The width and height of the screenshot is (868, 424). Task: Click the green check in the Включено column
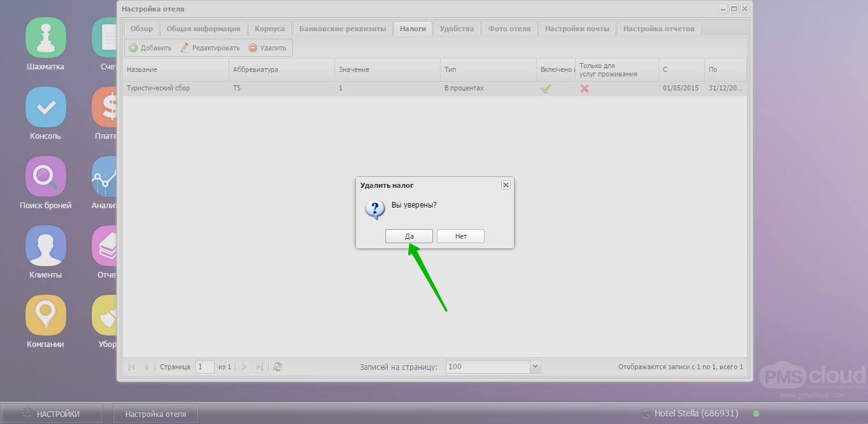(546, 88)
